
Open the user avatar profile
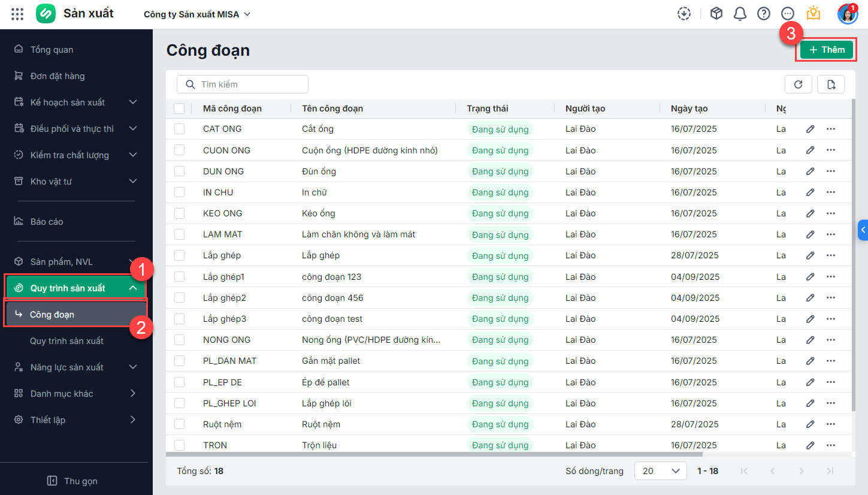(x=847, y=14)
